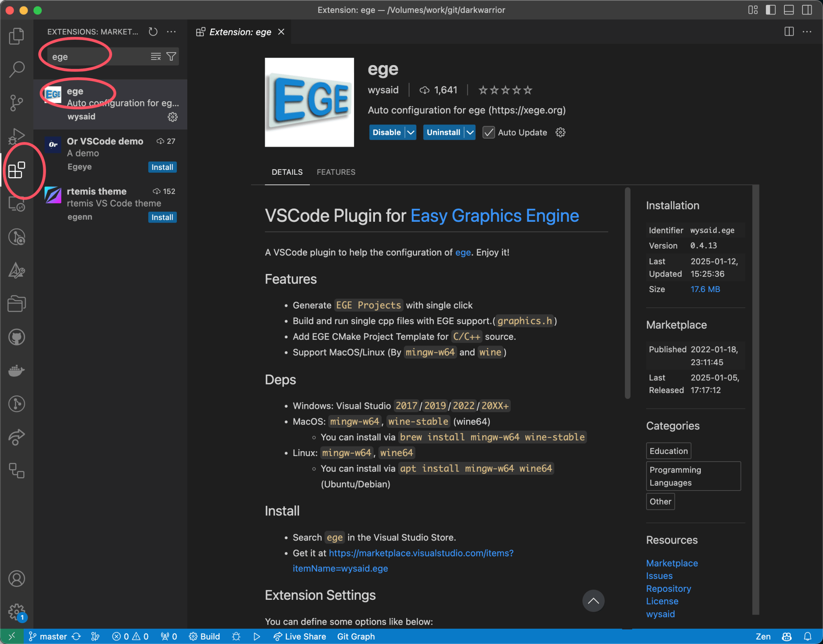
Task: Switch to the FEATURES tab
Action: tap(336, 172)
